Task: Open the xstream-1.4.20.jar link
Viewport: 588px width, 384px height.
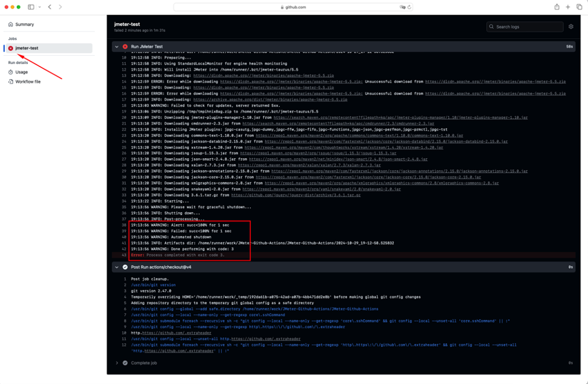Action: coord(344,147)
